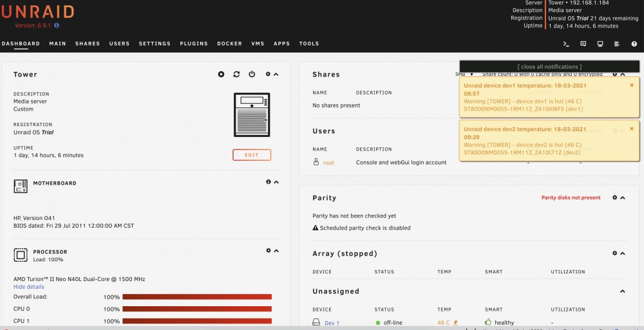Open Processor settings gear

[x=268, y=250]
